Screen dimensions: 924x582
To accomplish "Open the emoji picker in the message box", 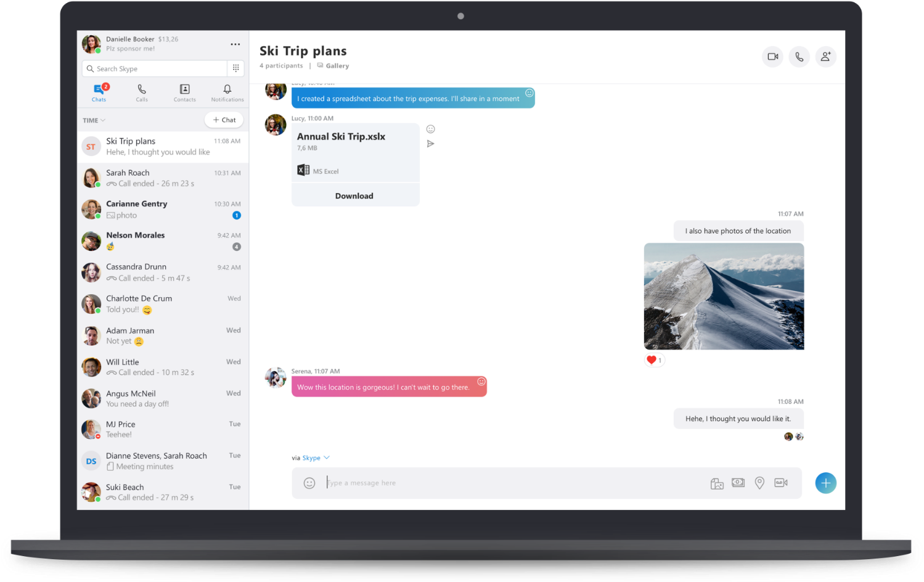I will click(x=309, y=483).
